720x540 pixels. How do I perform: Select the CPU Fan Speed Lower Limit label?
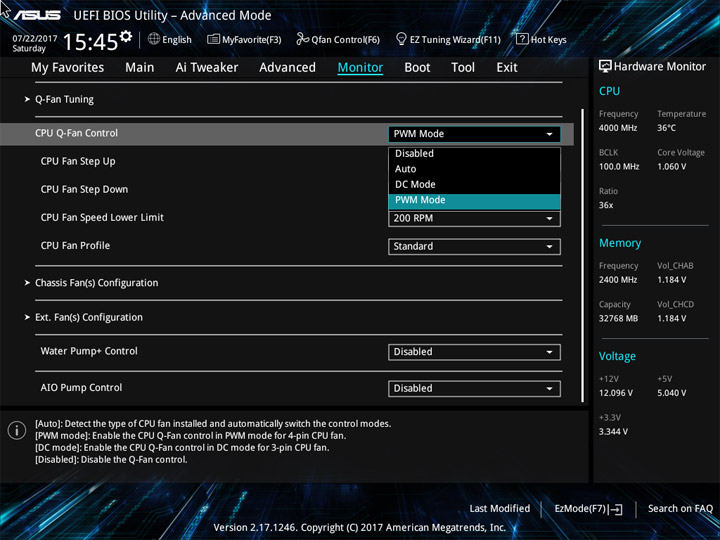pyautogui.click(x=102, y=218)
